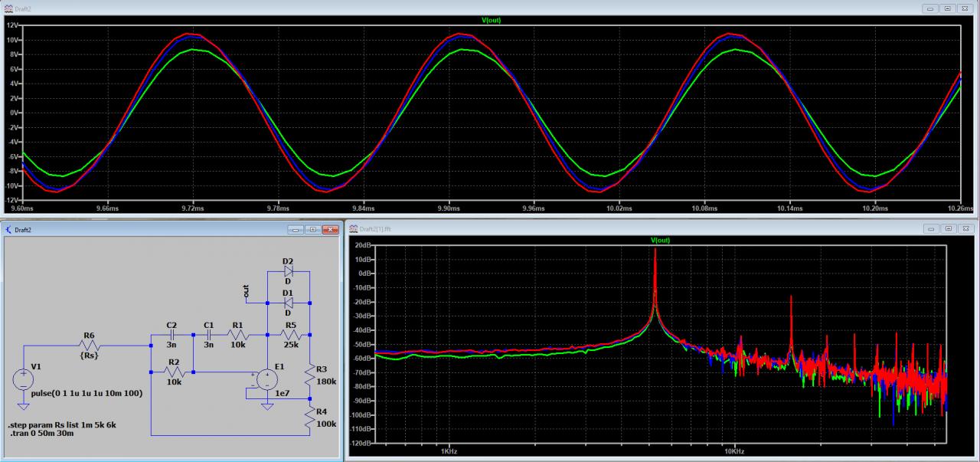The width and height of the screenshot is (980, 462).
Task: Select resistor R4 symbol
Action: (310, 416)
